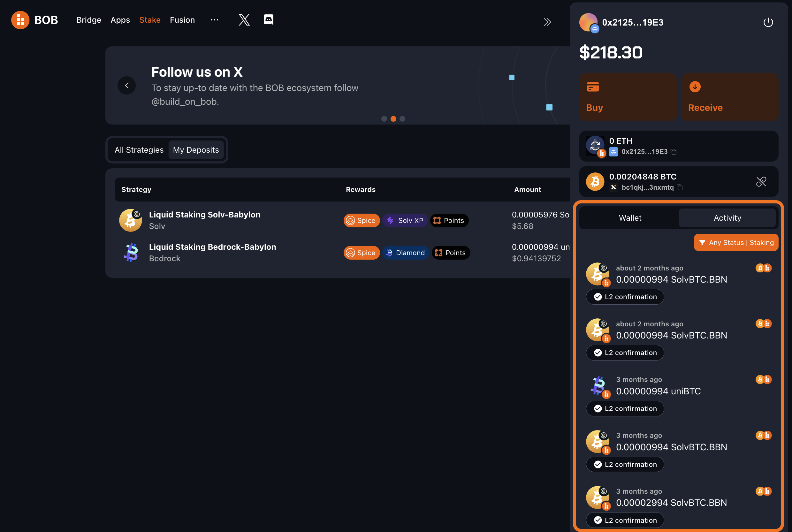This screenshot has height=532, width=792.
Task: Collapse the wallet panel with double chevron
Action: point(547,22)
